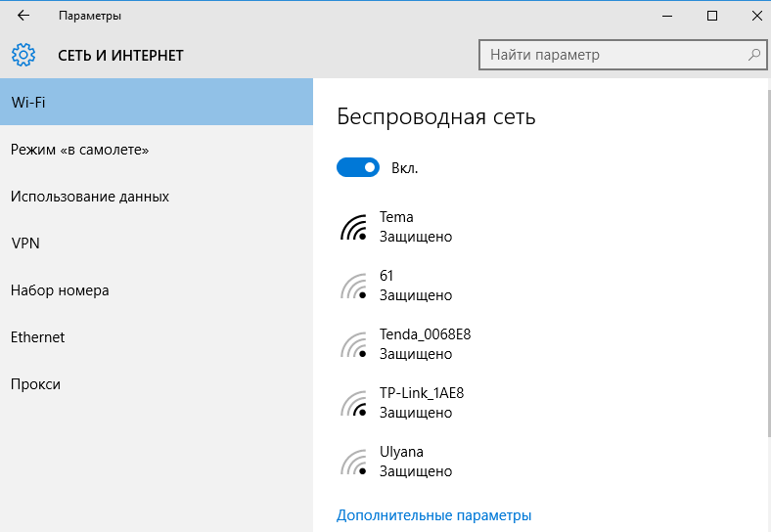Image resolution: width=771 pixels, height=532 pixels.
Task: Click the signal icon for network 61
Action: 353,287
